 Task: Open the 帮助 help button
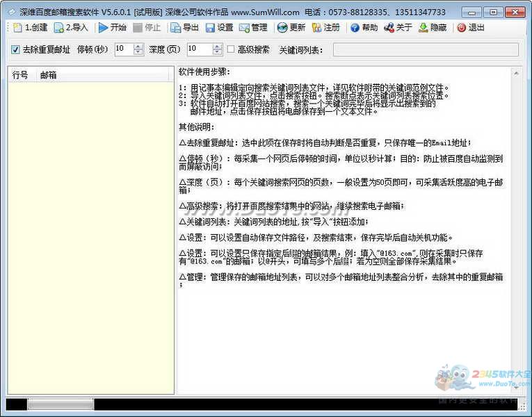(364, 28)
